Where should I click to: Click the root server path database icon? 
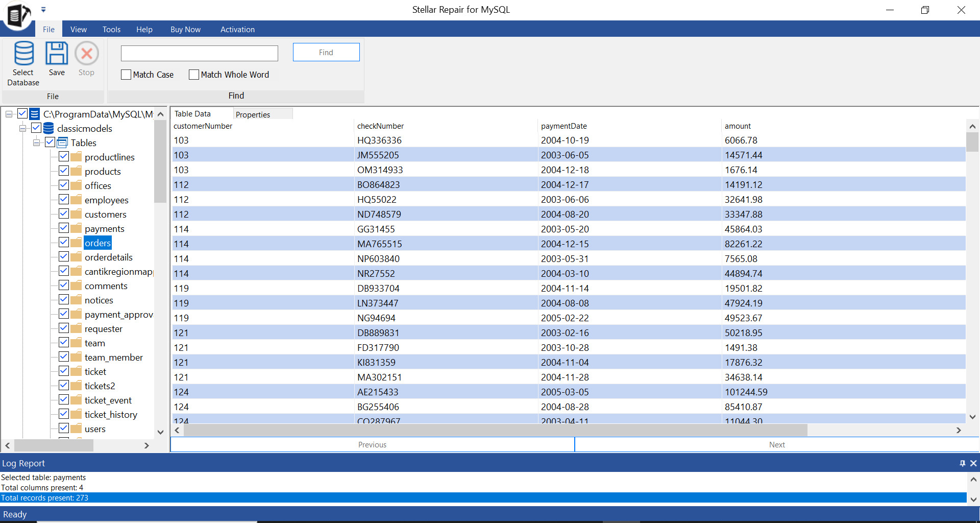[35, 114]
